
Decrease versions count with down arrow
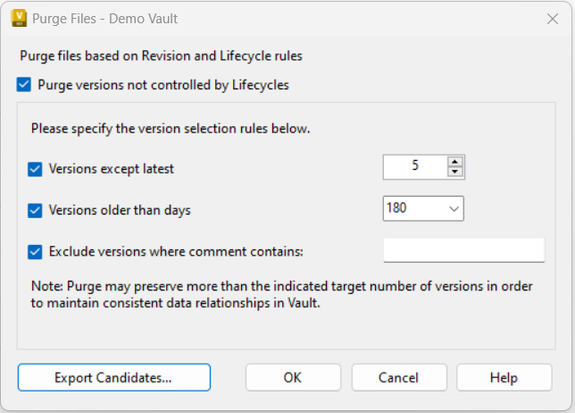[455, 172]
